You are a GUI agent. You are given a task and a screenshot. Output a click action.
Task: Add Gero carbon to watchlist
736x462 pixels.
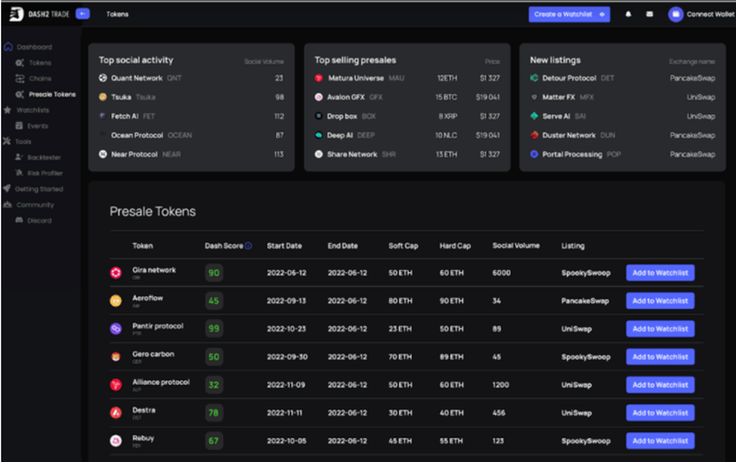[660, 357]
